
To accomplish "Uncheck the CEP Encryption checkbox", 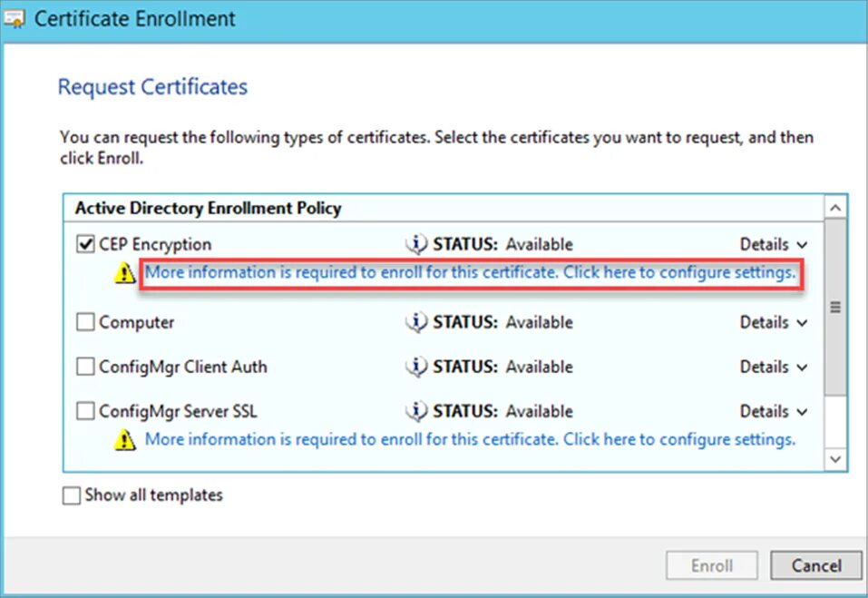I will point(85,243).
